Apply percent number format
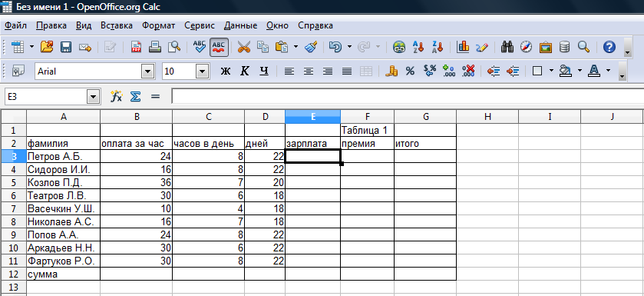644x296 pixels. 410,72
